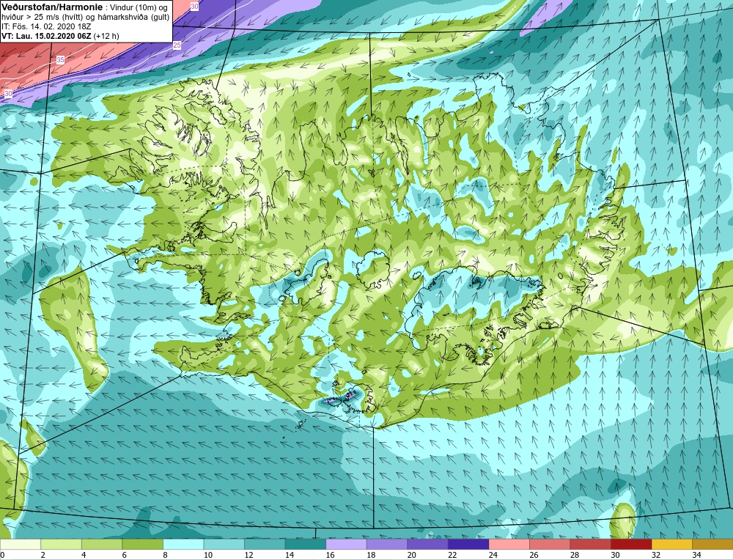Pick the light pink 24–26 m/s legend swatch

coord(509,544)
